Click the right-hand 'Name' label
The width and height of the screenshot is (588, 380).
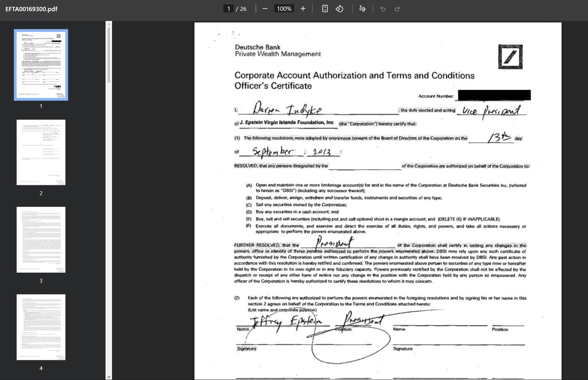(x=399, y=329)
